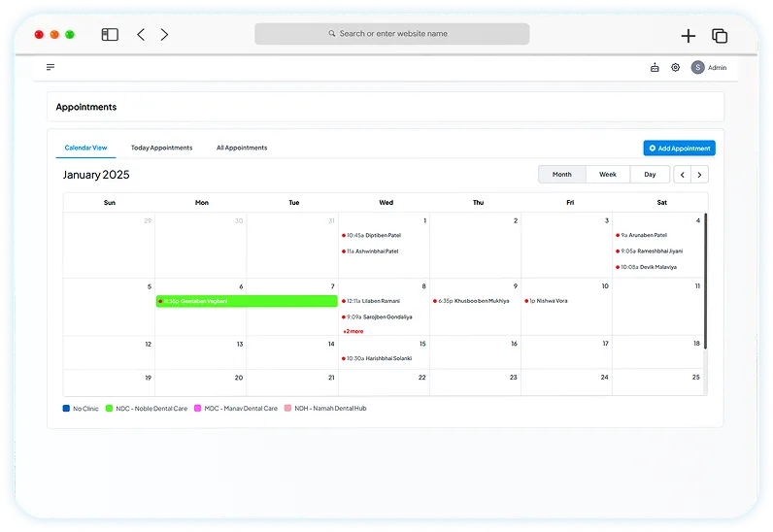Image resolution: width=773 pixels, height=532 pixels.
Task: Switch to the Today Appointments tab
Action: coord(162,148)
